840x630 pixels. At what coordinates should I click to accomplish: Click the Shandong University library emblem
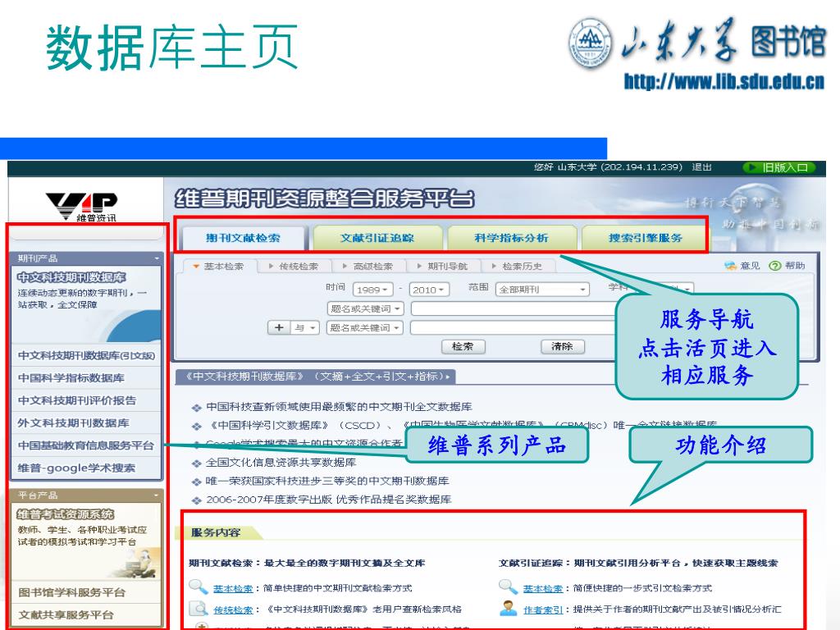[590, 43]
